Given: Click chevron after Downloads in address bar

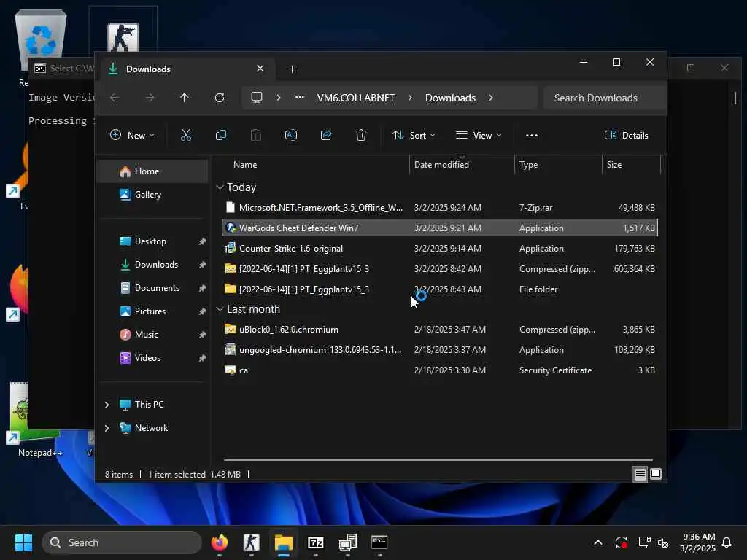Looking at the screenshot, I should 491,98.
